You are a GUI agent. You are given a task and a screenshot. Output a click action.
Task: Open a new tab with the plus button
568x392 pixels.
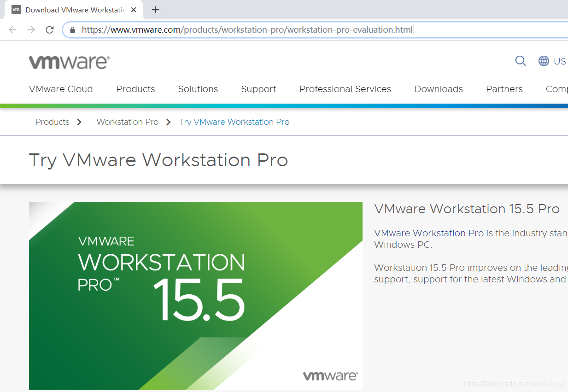coord(155,10)
